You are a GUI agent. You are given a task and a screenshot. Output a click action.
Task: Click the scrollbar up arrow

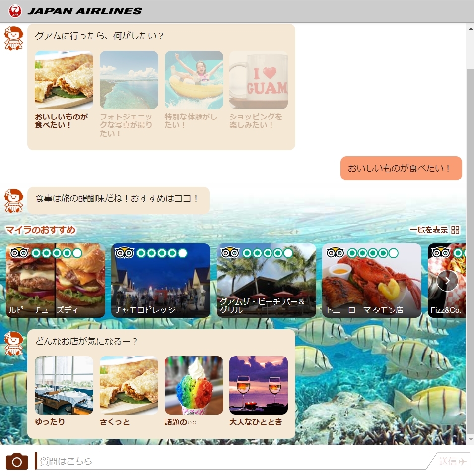471,29
